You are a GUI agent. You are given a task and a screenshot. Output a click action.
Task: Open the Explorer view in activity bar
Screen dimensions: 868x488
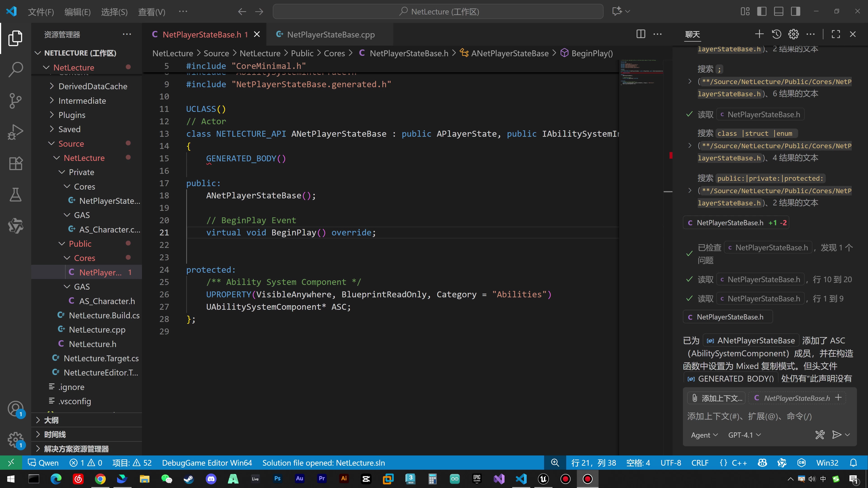[x=16, y=38]
